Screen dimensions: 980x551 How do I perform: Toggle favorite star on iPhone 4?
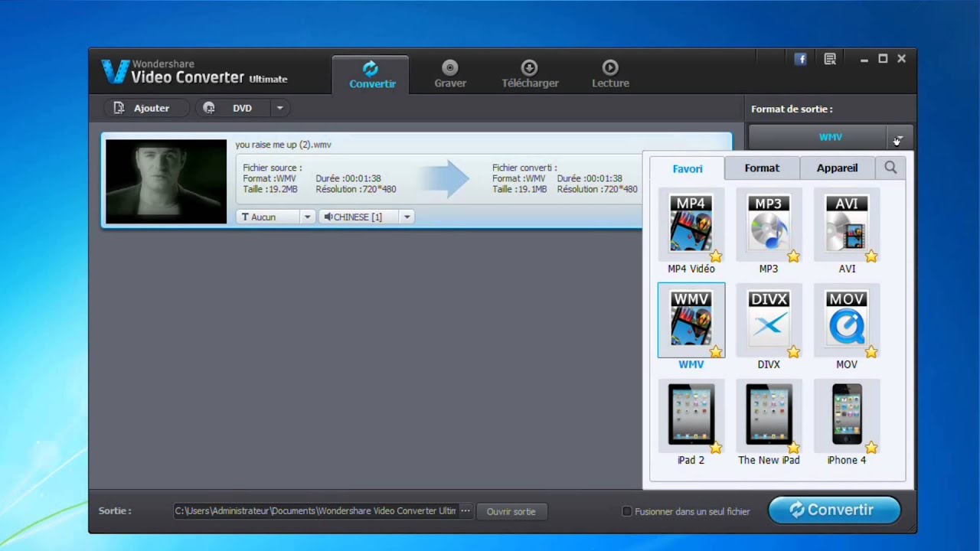[x=871, y=448]
